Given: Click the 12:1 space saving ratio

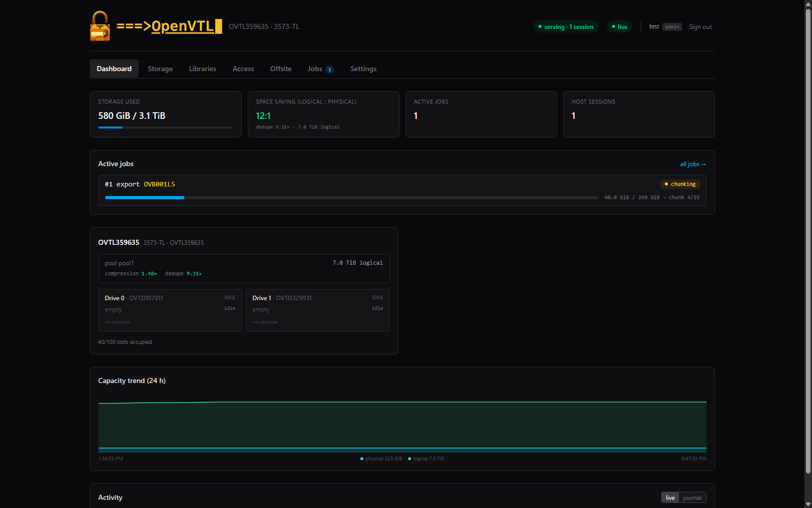Looking at the screenshot, I should pyautogui.click(x=263, y=116).
